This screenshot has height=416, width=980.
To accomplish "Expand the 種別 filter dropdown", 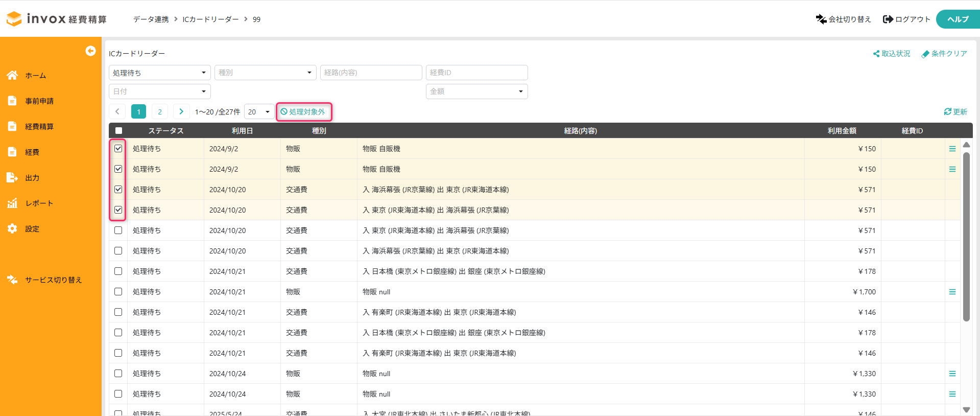I will (x=265, y=73).
